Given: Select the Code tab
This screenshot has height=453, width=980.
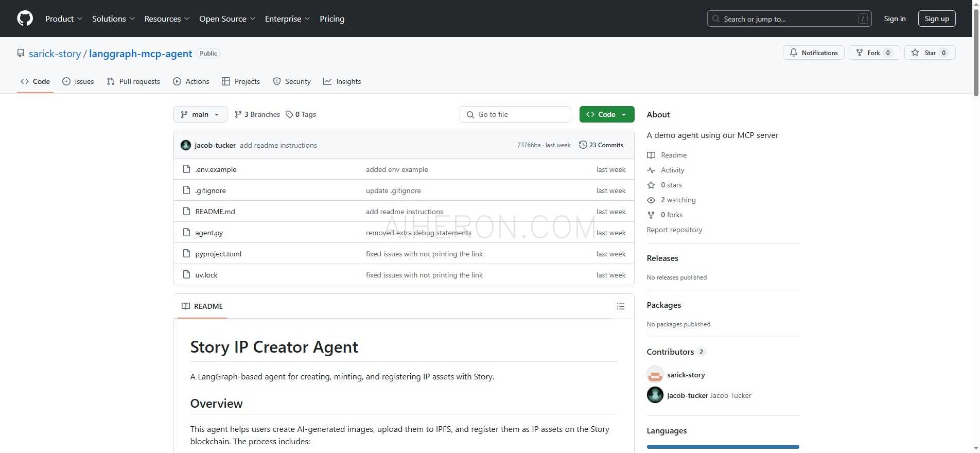Looking at the screenshot, I should [35, 81].
